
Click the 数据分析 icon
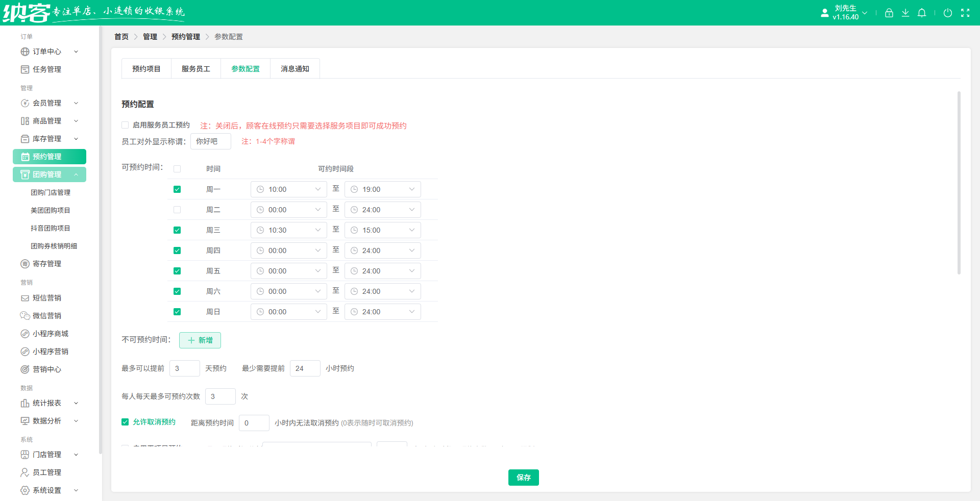[x=25, y=421]
